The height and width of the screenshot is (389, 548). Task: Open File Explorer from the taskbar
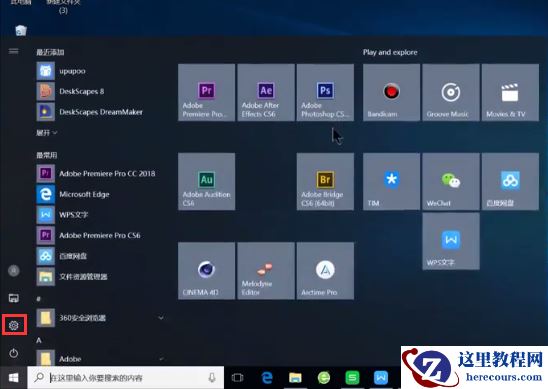295,377
